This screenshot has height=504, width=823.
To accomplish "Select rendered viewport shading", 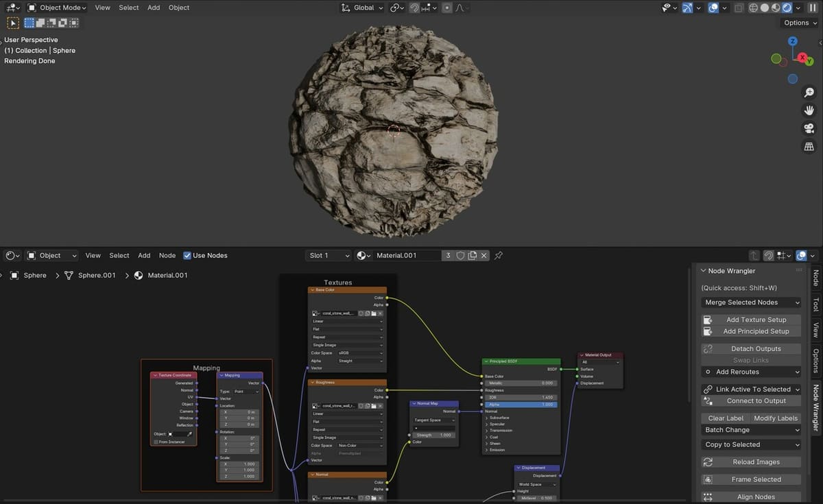I will tap(787, 8).
